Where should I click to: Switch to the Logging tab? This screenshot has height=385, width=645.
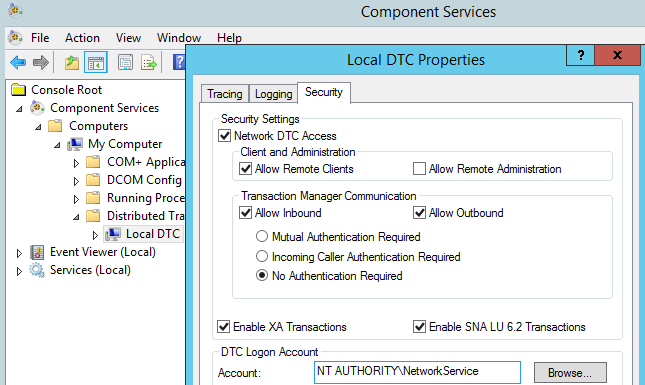point(274,94)
